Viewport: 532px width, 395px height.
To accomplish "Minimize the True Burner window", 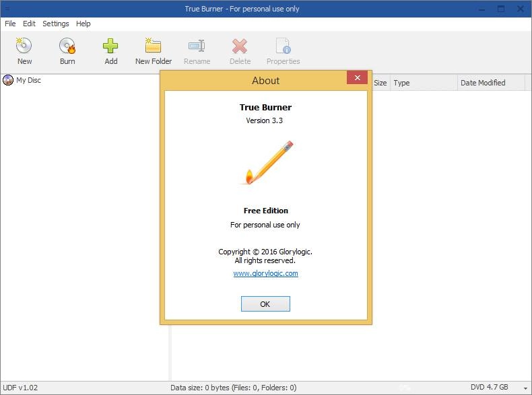I will pos(481,9).
